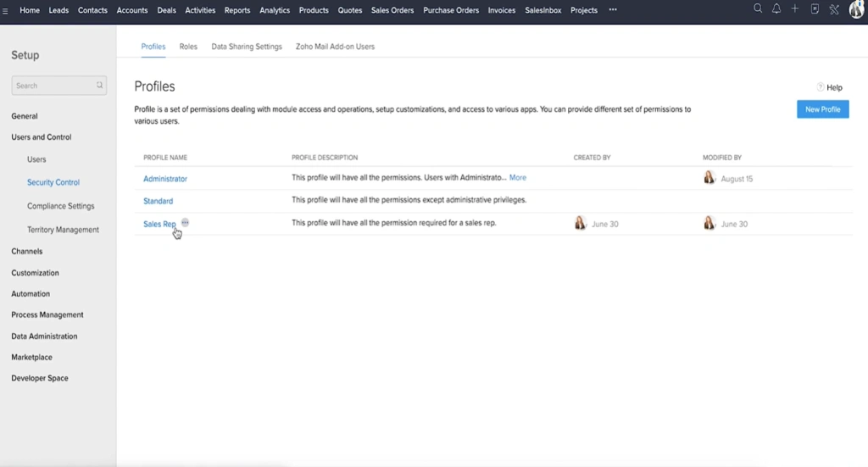Open the Projects module
868x467 pixels.
point(584,10)
